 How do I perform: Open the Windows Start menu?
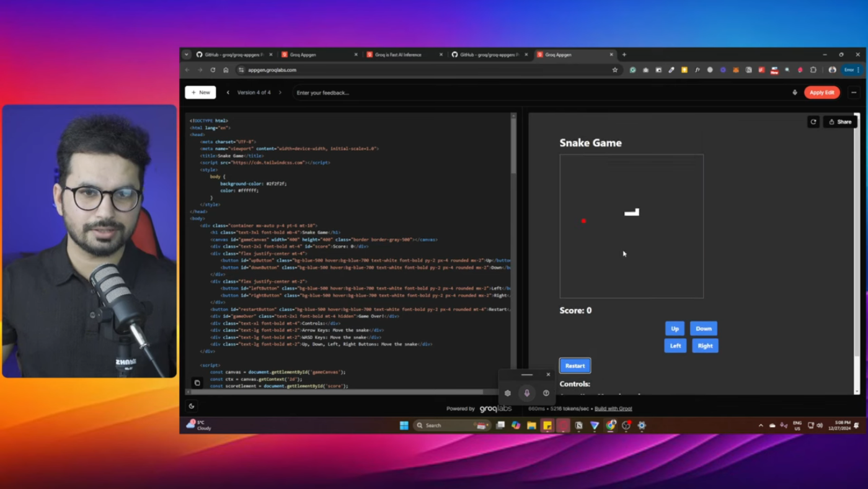click(x=404, y=425)
